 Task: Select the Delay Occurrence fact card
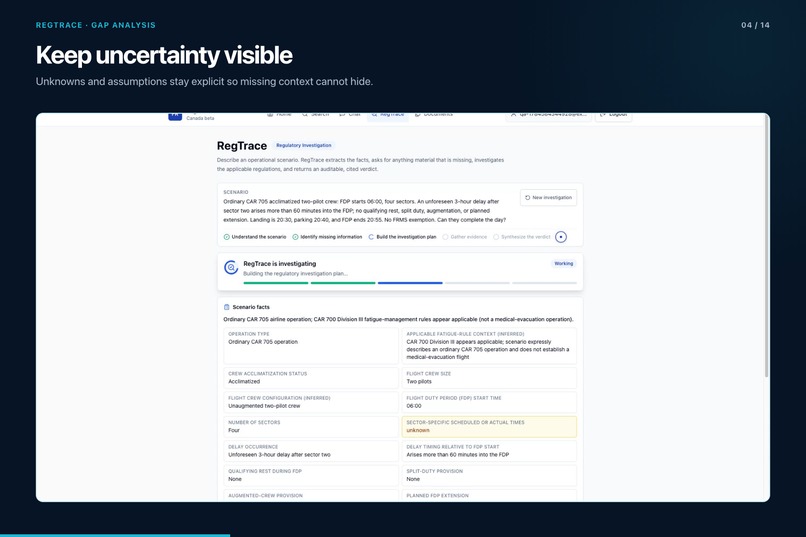coord(311,451)
